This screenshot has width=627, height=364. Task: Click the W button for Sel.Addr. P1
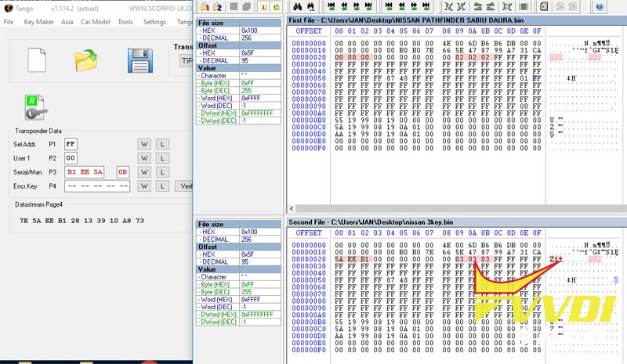tap(144, 144)
